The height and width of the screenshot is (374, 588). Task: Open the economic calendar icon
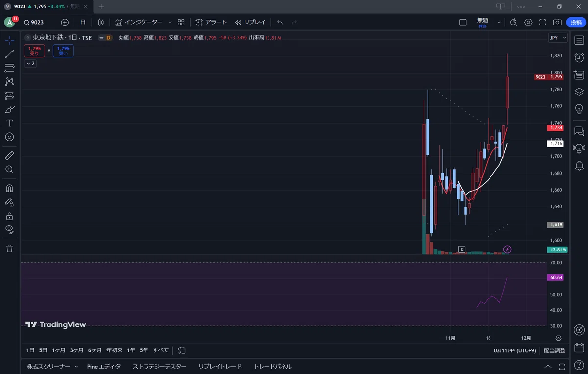[x=579, y=347]
